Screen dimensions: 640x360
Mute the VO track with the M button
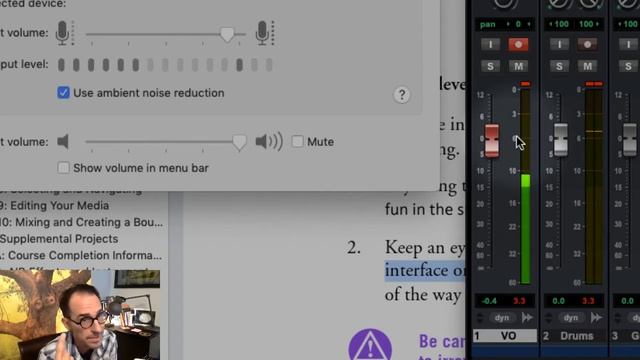pyautogui.click(x=518, y=66)
